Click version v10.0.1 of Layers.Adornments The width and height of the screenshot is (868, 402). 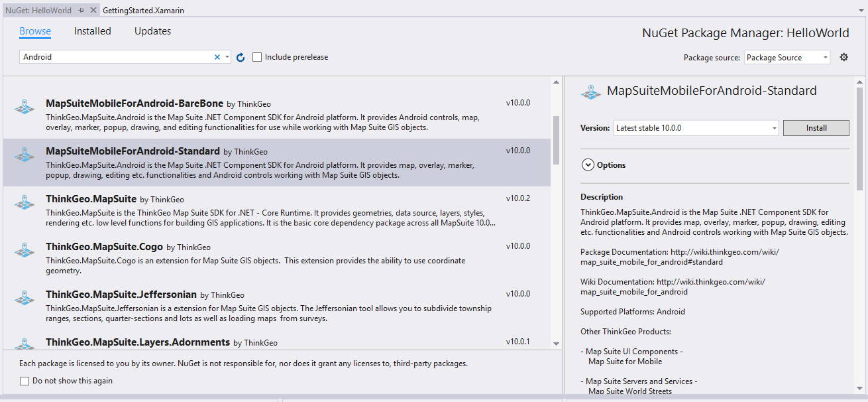pyautogui.click(x=518, y=342)
